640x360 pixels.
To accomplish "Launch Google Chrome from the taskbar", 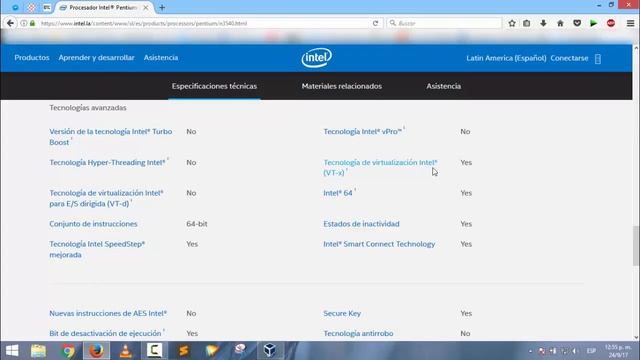I will coord(68,351).
